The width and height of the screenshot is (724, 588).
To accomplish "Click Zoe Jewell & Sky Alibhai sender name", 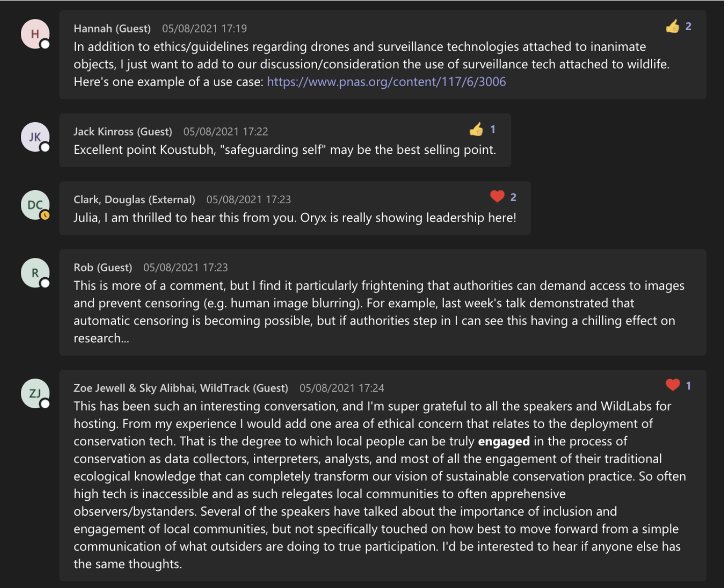I will (181, 388).
